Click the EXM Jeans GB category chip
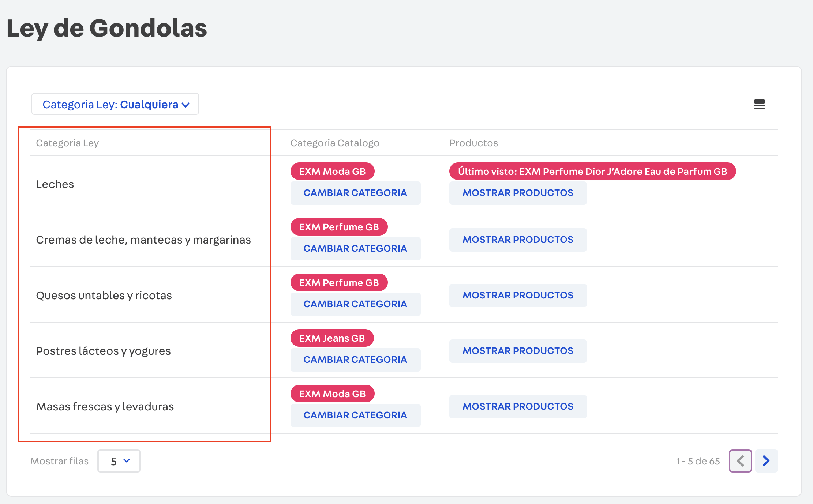The image size is (813, 504). [332, 338]
